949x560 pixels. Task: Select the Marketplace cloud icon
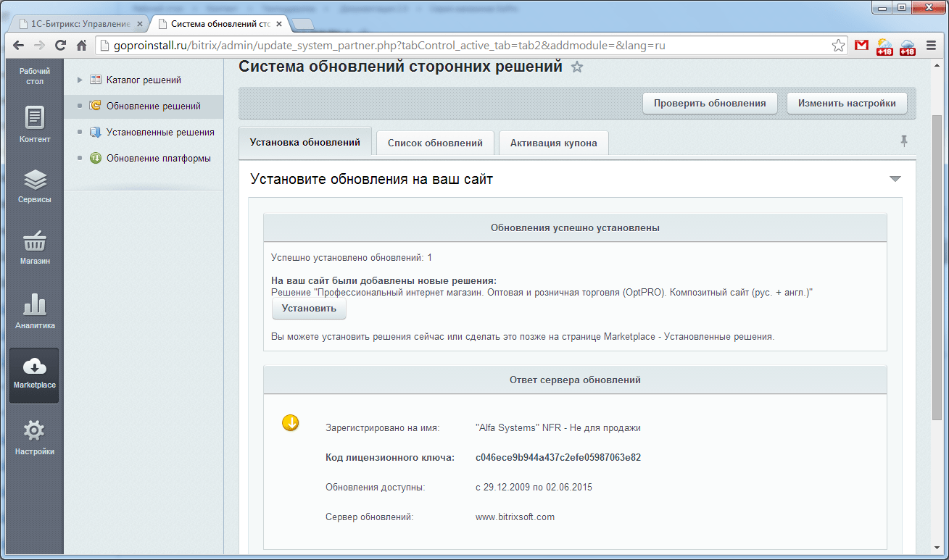[x=35, y=366]
